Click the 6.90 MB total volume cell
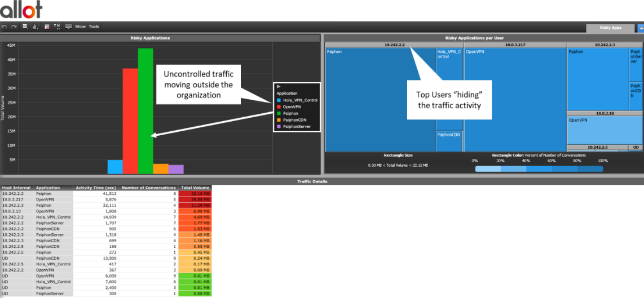Viewport: 644px width, 298px height. pos(196,211)
